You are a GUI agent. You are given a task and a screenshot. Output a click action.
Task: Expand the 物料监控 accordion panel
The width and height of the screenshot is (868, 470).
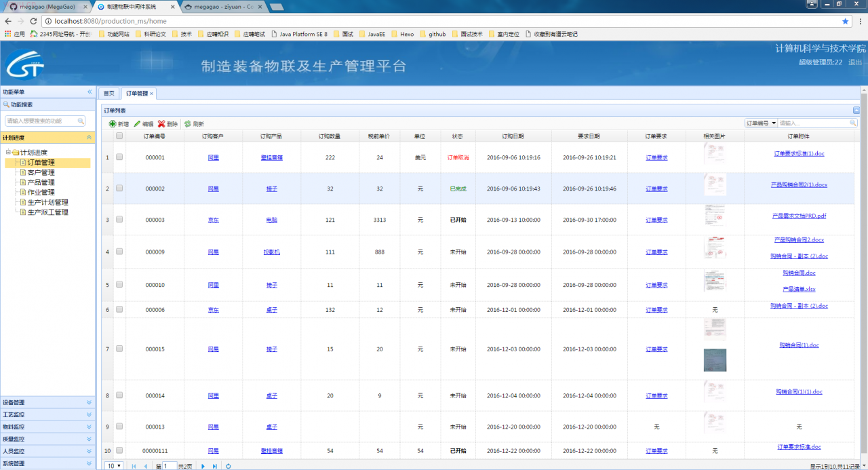coord(47,427)
